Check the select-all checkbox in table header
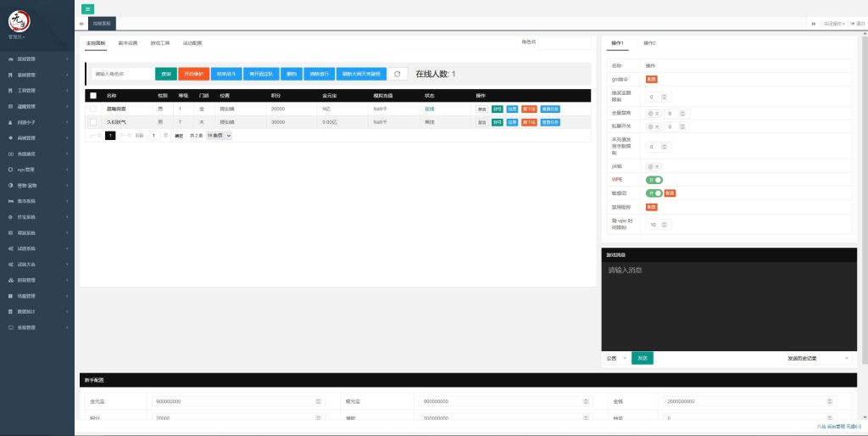 [x=93, y=96]
